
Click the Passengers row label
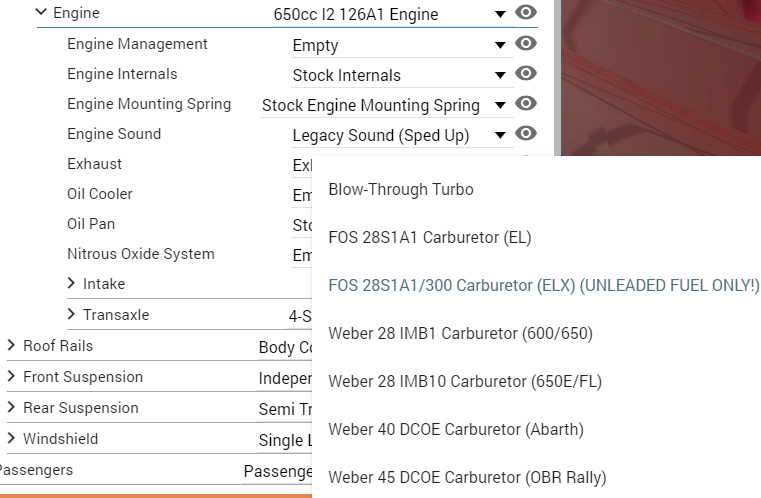[35, 470]
